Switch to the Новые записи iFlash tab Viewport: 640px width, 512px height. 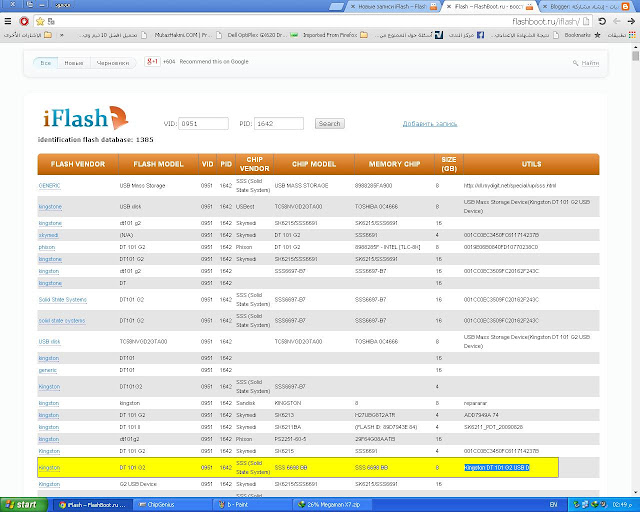point(393,7)
